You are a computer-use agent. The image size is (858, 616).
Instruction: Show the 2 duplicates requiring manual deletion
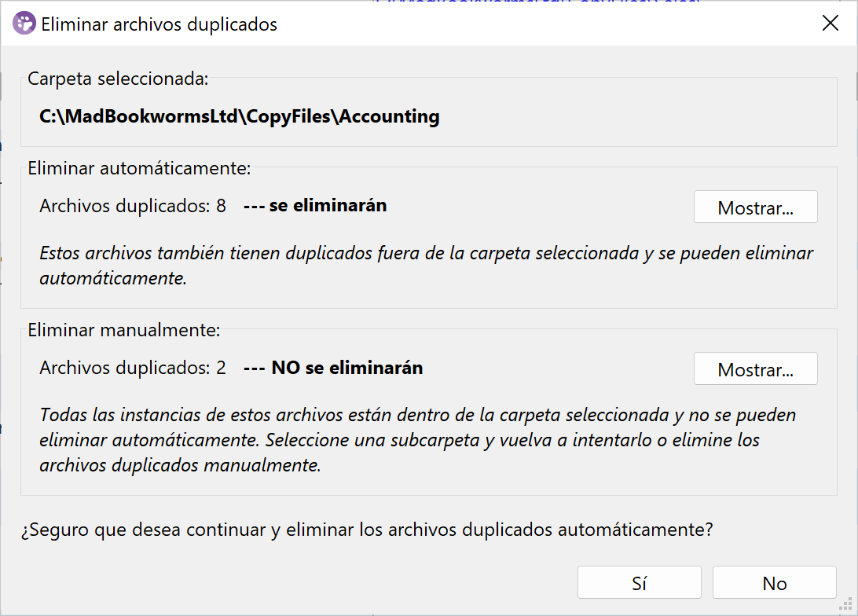[755, 369]
